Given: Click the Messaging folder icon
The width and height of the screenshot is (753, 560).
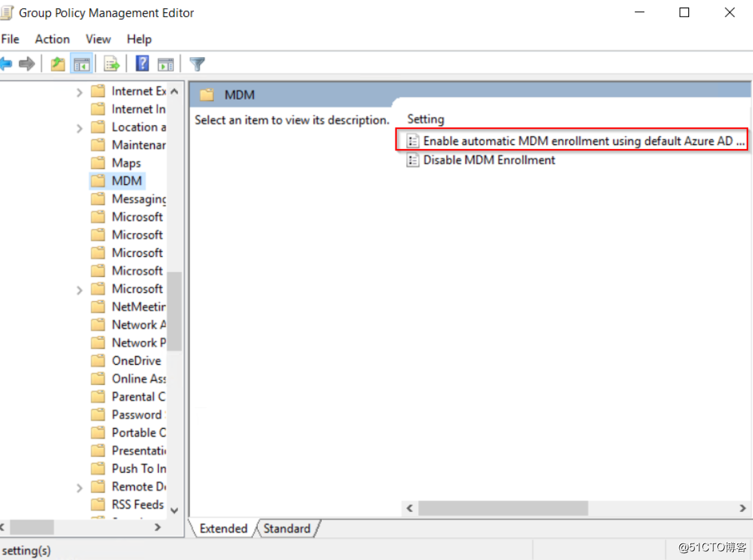Looking at the screenshot, I should [98, 199].
